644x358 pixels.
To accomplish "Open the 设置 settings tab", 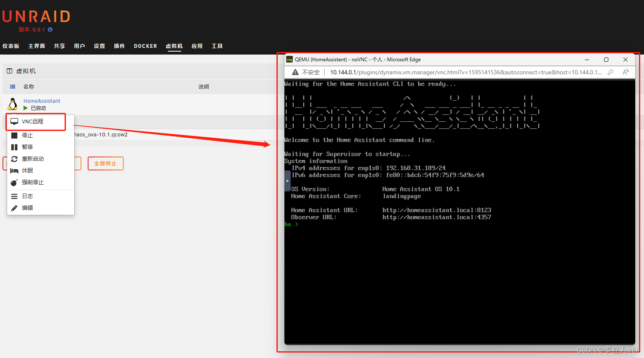I will point(99,46).
